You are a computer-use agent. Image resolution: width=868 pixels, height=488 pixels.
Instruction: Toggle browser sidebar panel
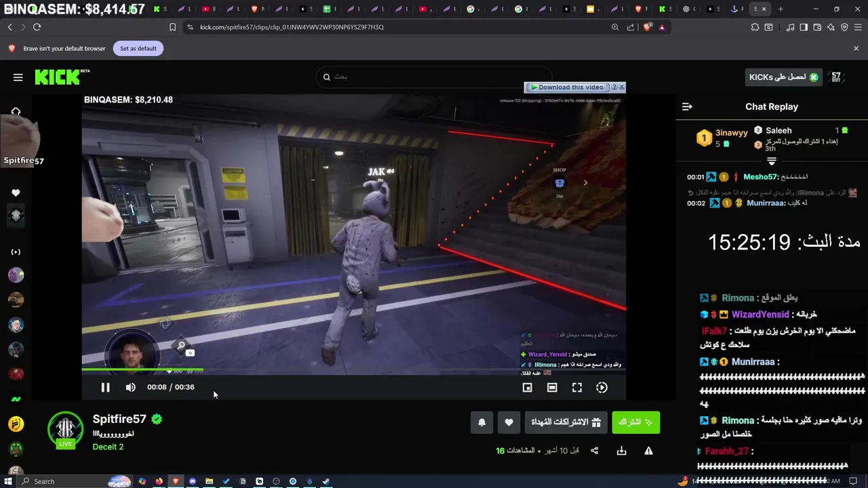[x=804, y=27]
